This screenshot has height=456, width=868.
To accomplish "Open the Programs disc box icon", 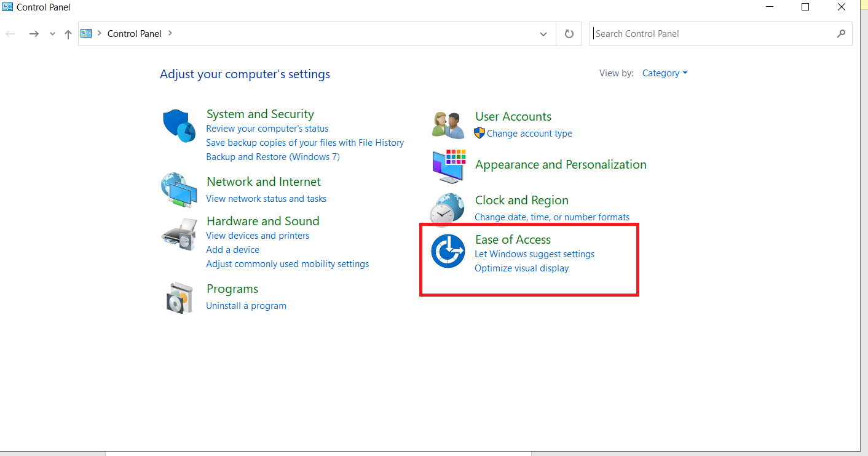I will point(180,297).
